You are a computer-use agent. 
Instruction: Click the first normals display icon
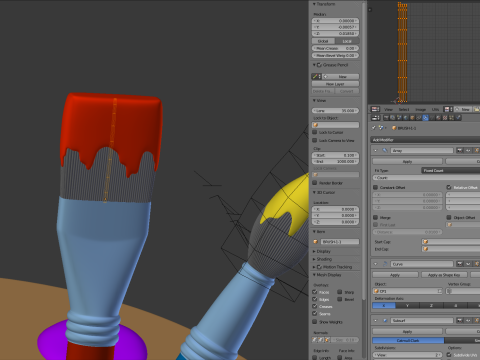314,340
